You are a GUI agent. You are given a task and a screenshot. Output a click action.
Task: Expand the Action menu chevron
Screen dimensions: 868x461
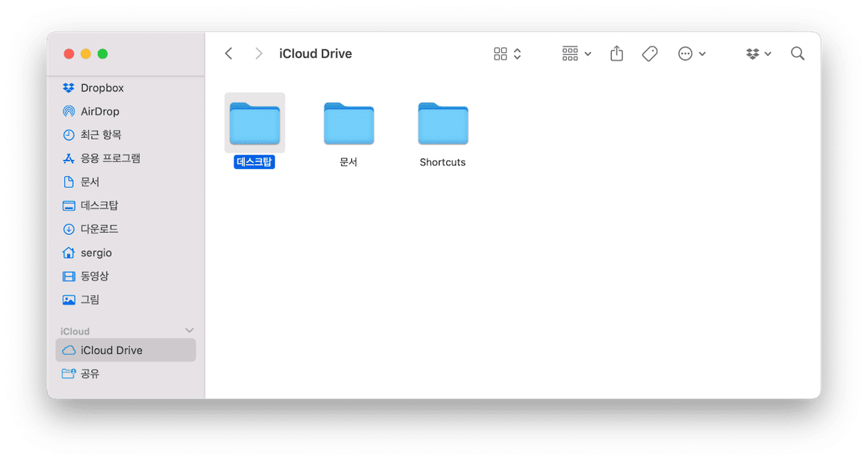702,54
